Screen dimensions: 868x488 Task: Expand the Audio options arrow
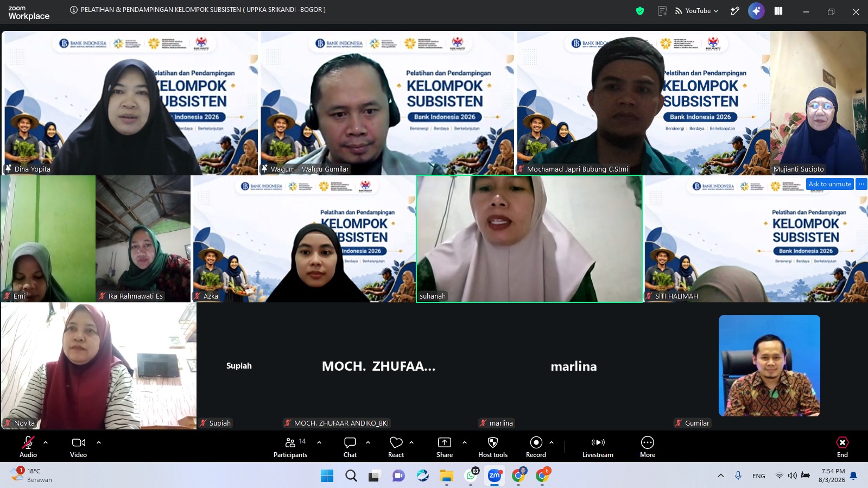pos(46,442)
